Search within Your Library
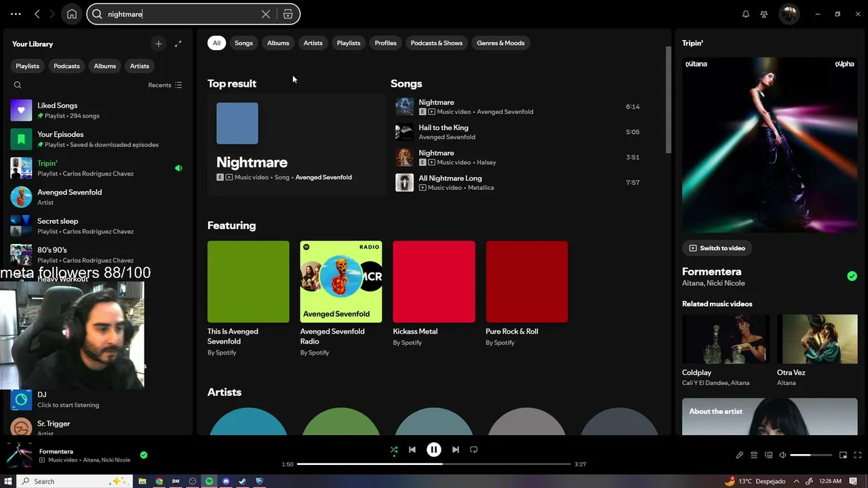 click(18, 85)
